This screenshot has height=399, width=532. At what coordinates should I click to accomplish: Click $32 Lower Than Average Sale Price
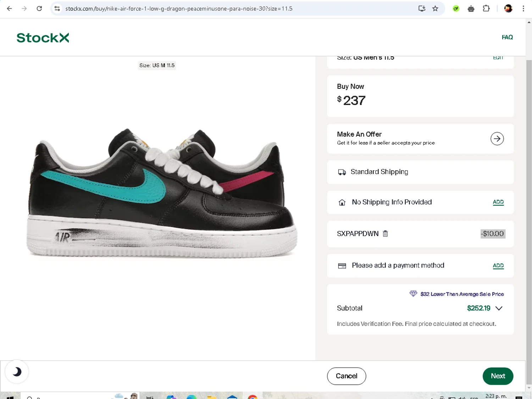click(462, 294)
